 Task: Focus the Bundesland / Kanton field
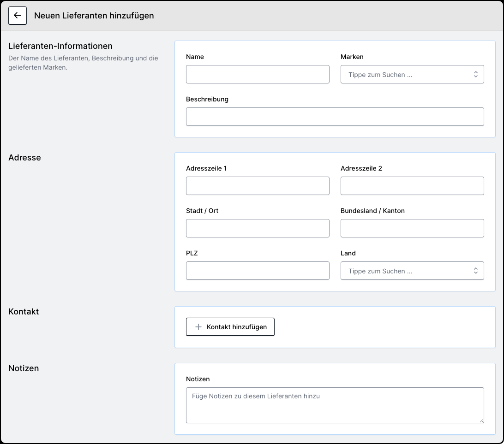coord(412,228)
